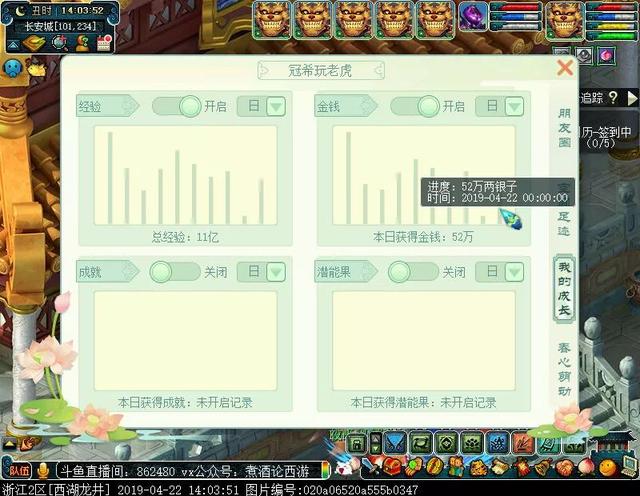Click the 冠希玩老虎 title banner
The width and height of the screenshot is (640, 496).
(320, 71)
